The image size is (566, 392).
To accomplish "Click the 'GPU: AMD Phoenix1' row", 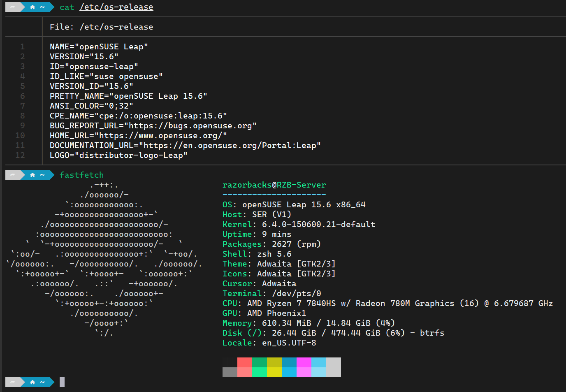I will (x=264, y=313).
